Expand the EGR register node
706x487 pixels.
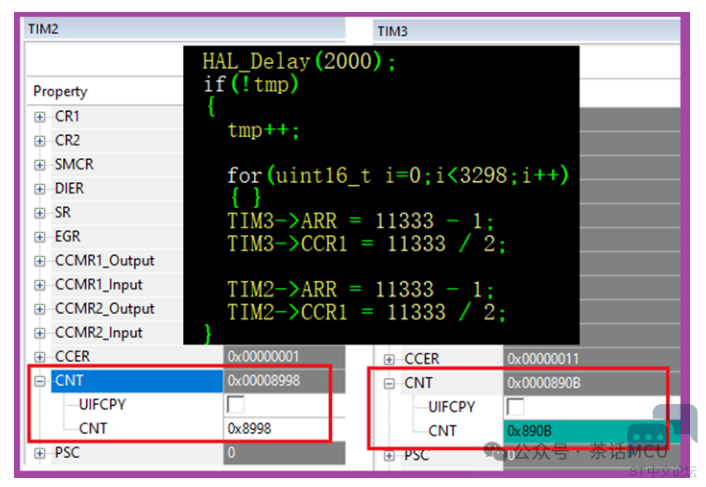[40, 237]
